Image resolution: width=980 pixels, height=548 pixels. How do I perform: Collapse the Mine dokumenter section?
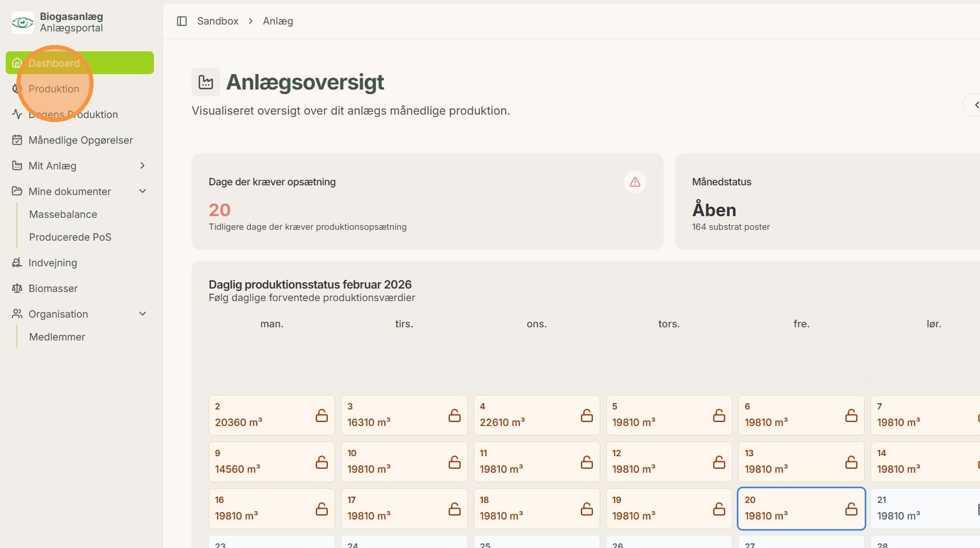tap(143, 191)
